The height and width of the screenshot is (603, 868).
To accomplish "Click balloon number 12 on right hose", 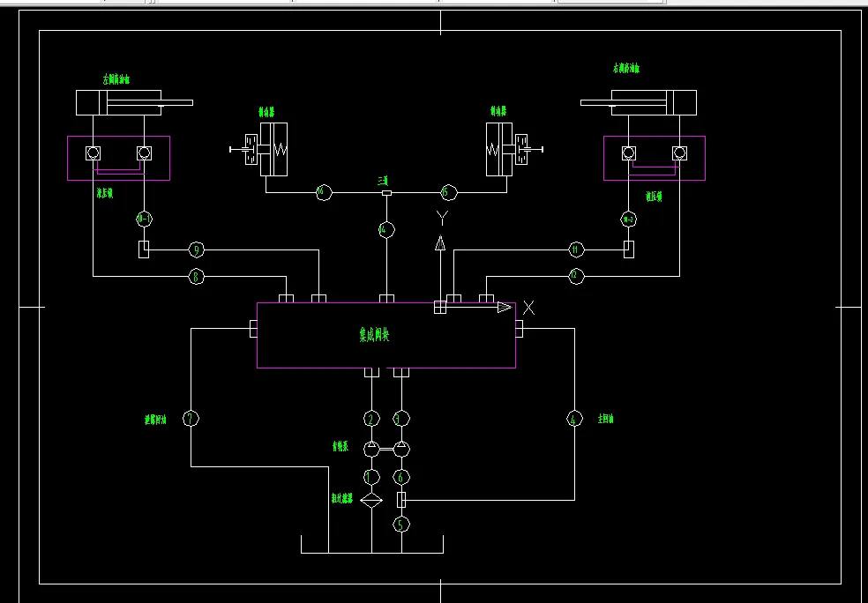I will (x=576, y=276).
